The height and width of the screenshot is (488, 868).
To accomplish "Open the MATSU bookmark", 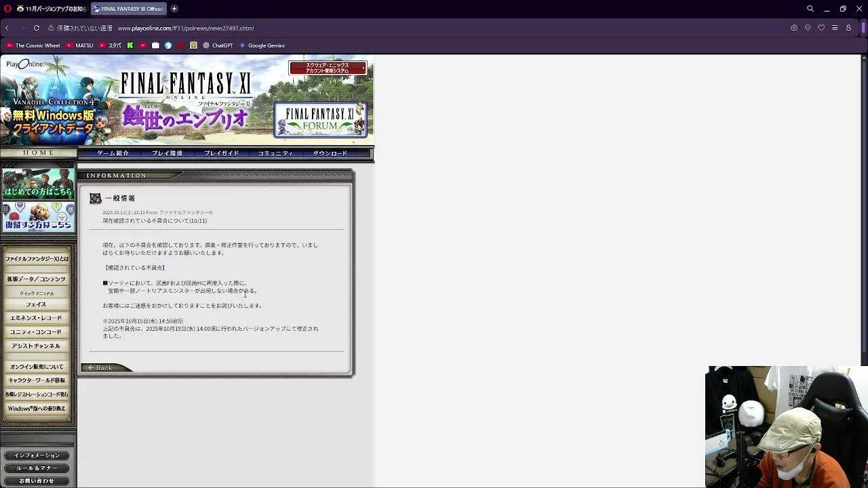I will [80, 45].
